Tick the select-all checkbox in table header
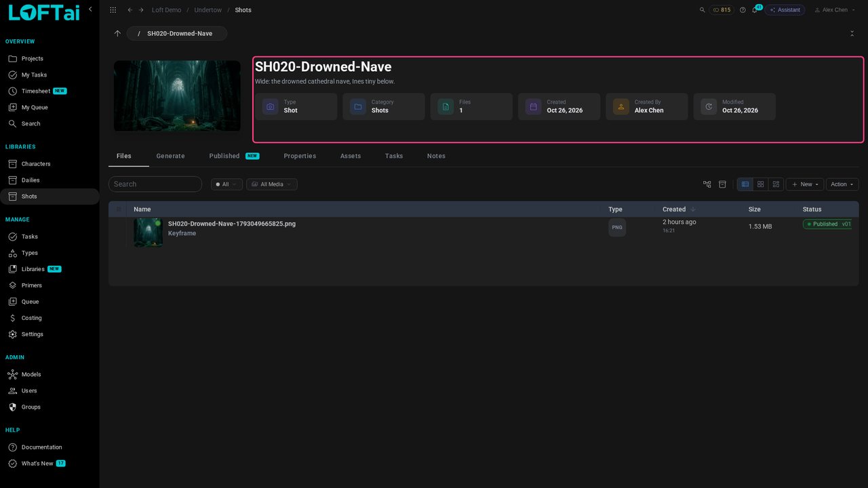Screen dimensions: 868x488 [x=119, y=209]
